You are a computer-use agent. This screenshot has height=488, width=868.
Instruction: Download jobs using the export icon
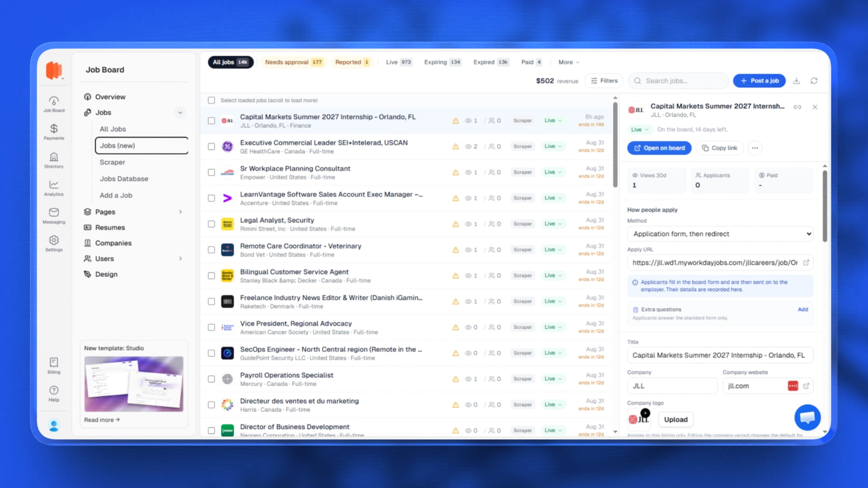(797, 80)
